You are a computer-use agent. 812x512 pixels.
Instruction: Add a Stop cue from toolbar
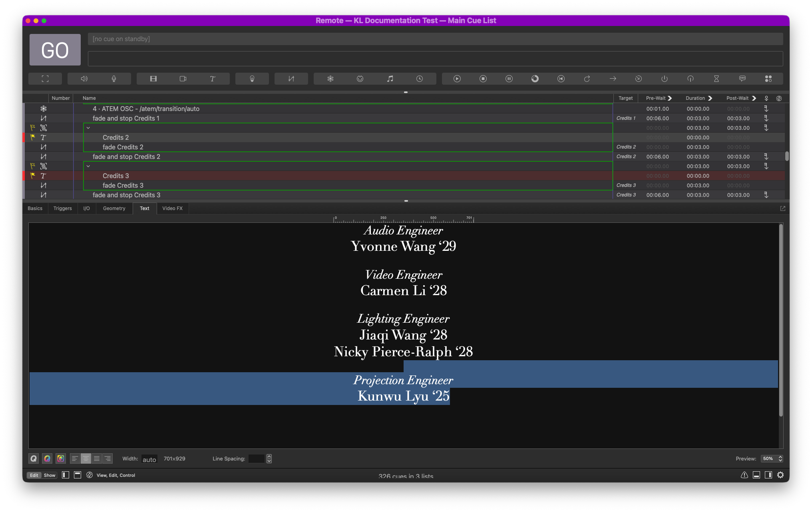point(483,79)
